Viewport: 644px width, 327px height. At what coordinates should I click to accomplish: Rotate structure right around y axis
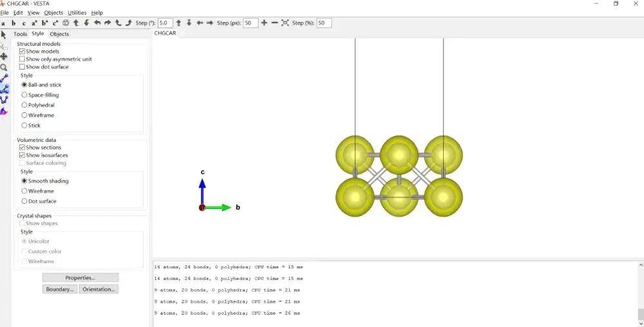point(108,23)
